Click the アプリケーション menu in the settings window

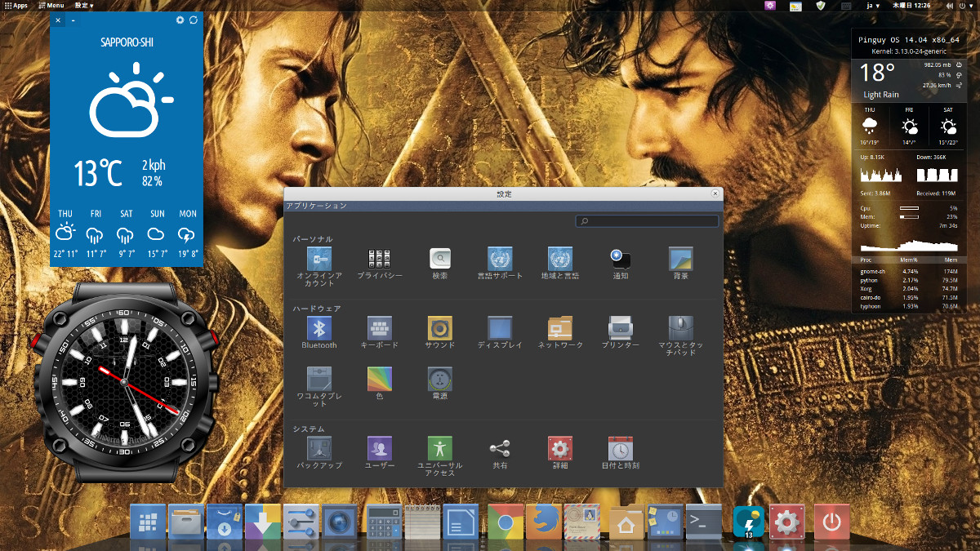316,206
